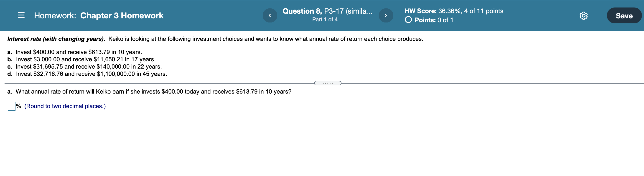Collapse the question text using the dotted divider handle
This screenshot has height=176, width=644.
(328, 83)
